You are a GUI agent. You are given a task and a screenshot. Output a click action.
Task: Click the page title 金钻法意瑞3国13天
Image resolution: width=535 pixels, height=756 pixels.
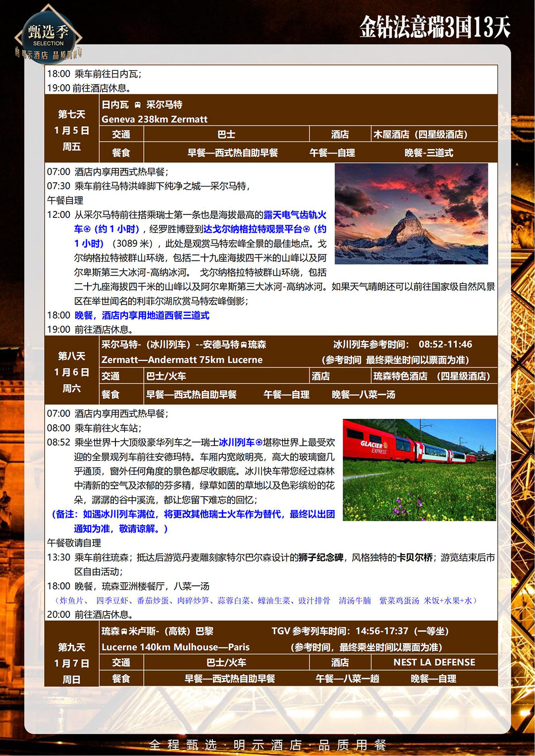(x=435, y=27)
